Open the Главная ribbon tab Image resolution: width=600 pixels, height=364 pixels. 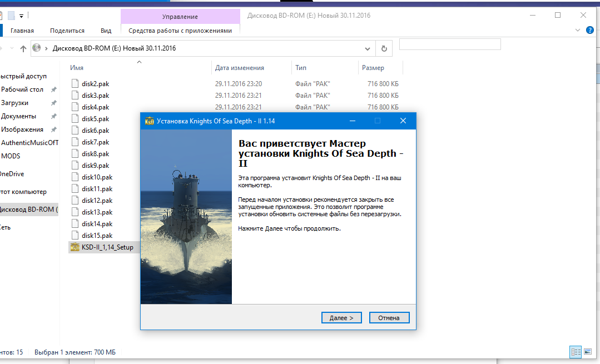[x=22, y=31]
